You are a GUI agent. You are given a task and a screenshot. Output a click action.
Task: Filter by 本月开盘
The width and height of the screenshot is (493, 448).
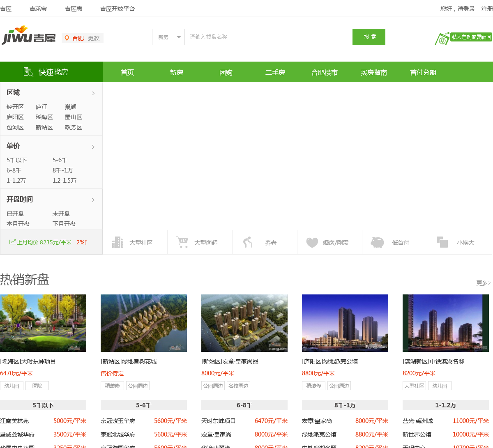tap(18, 224)
